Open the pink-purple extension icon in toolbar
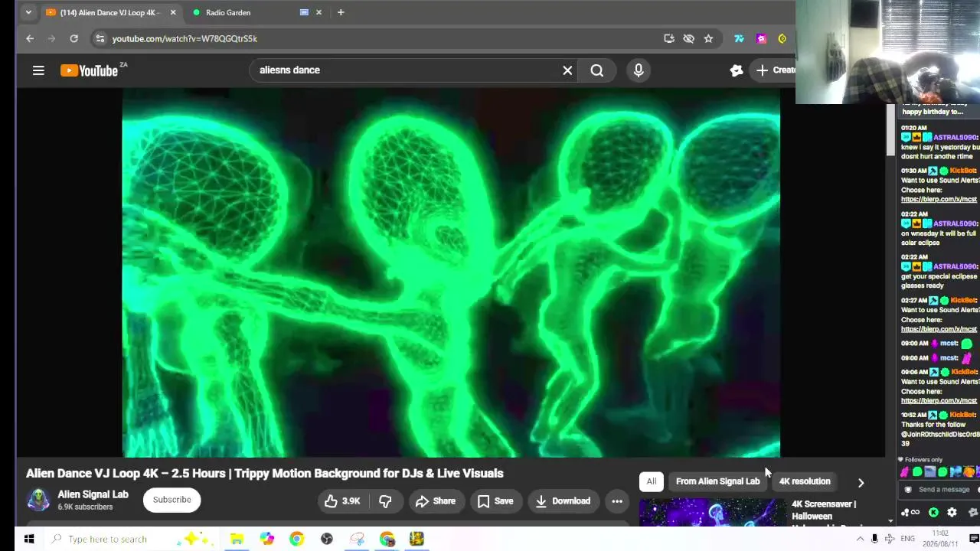The image size is (980, 551). 761,38
